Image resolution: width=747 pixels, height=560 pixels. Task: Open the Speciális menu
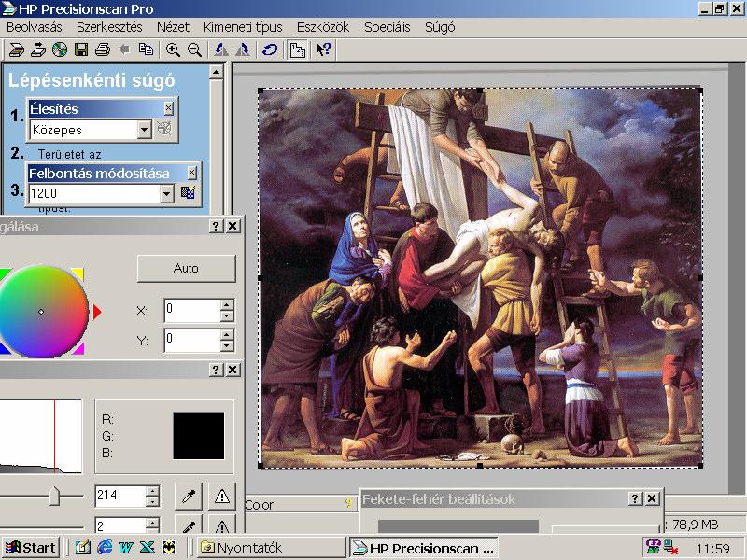click(x=387, y=27)
